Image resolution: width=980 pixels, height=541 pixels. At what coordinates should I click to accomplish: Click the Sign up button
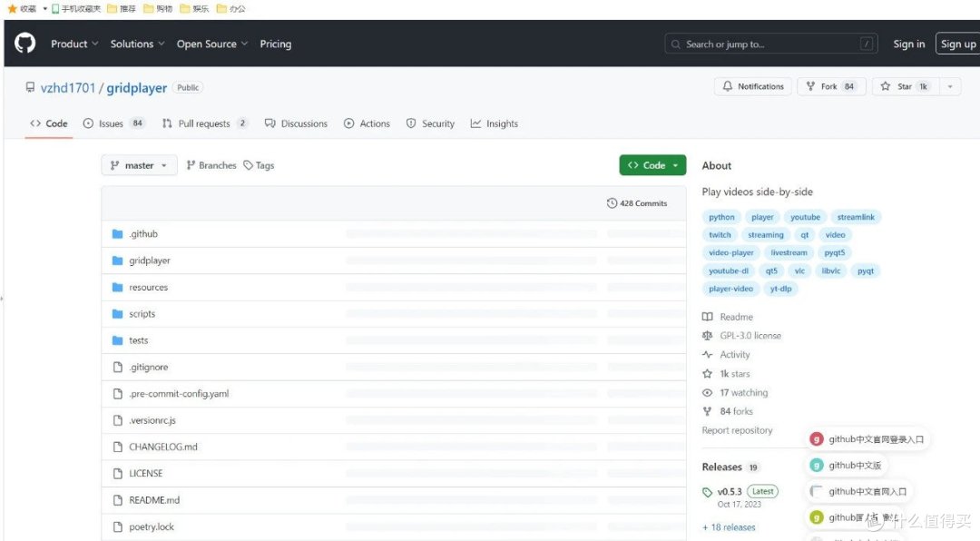click(x=957, y=44)
